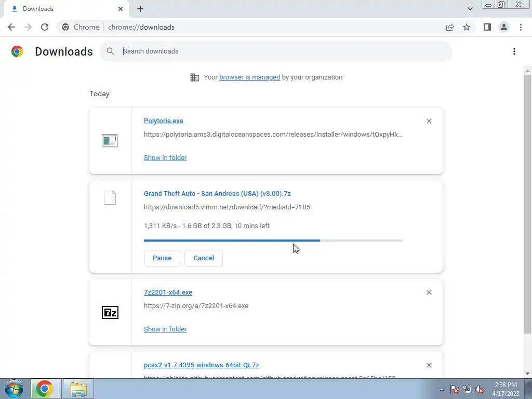The width and height of the screenshot is (532, 399).
Task: Reload the Downloads page
Action: pos(45,27)
